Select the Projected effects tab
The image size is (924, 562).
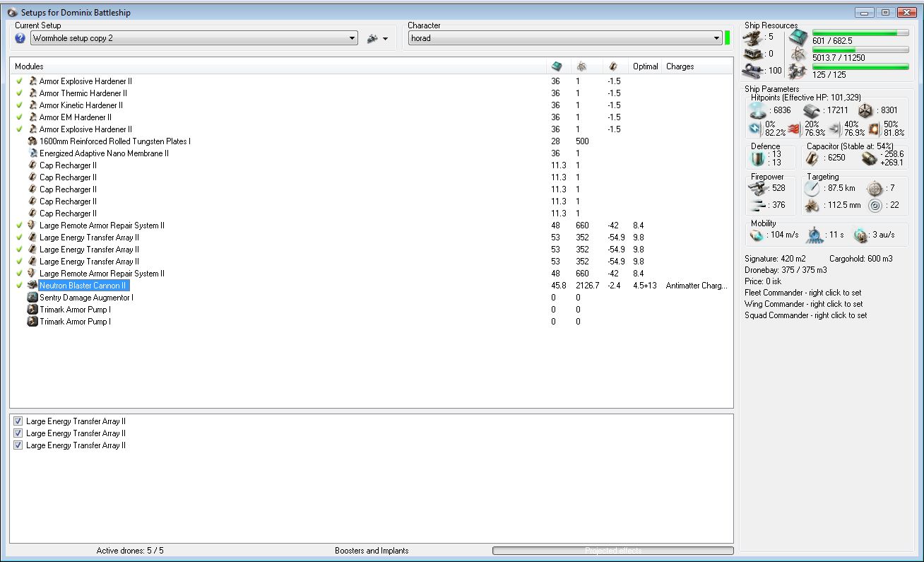613,551
